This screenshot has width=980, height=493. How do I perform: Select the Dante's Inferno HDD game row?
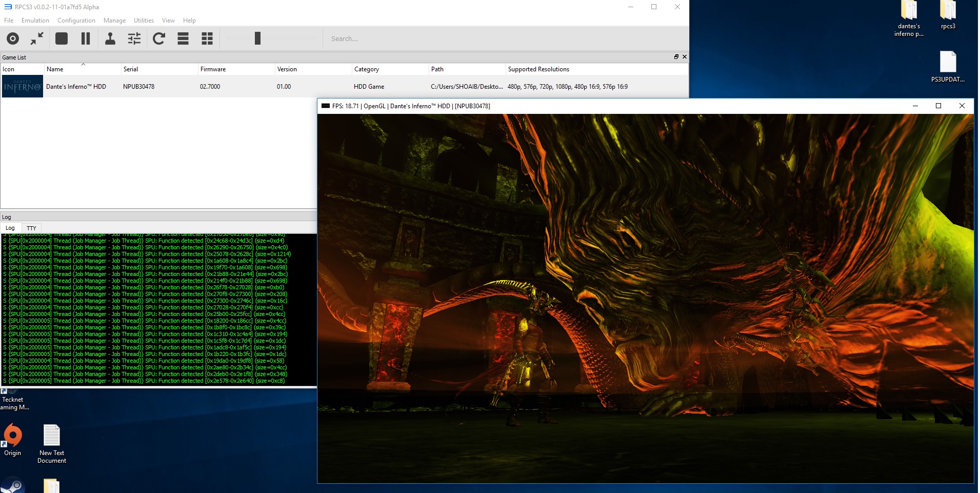(76, 87)
